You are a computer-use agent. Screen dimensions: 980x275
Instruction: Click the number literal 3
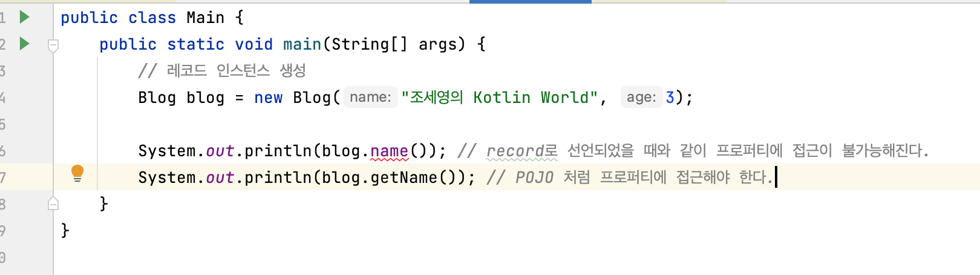tap(670, 98)
